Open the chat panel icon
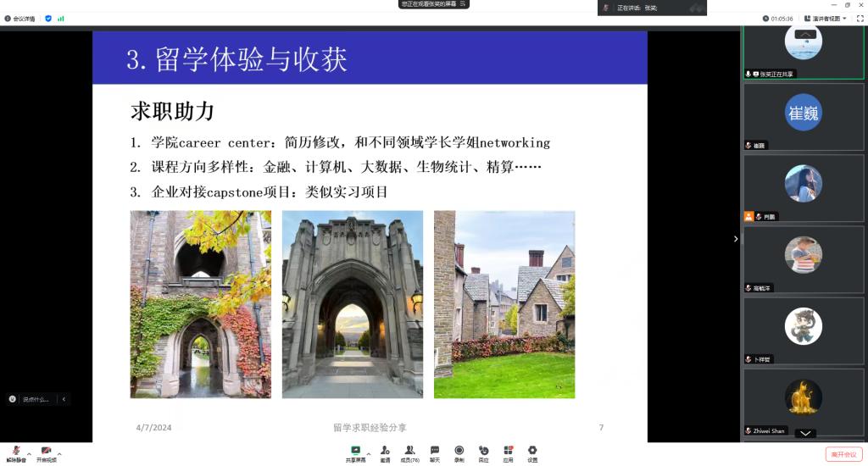 pyautogui.click(x=434, y=451)
